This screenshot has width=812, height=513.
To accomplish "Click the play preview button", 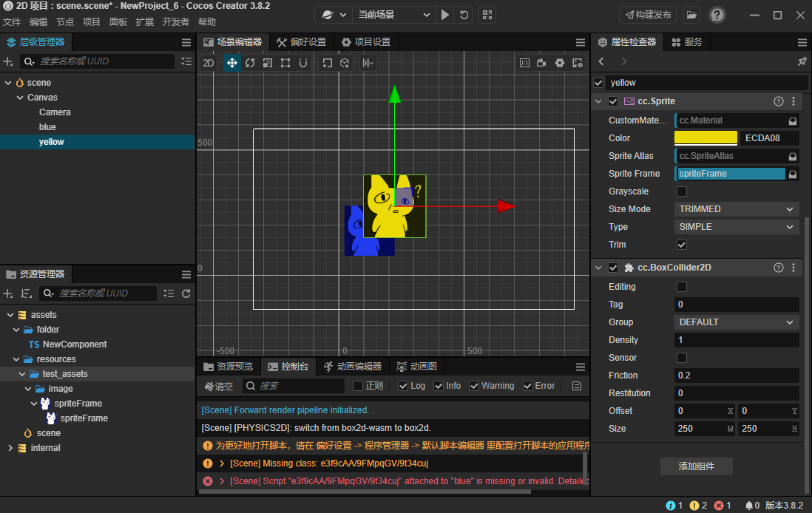I will [445, 15].
